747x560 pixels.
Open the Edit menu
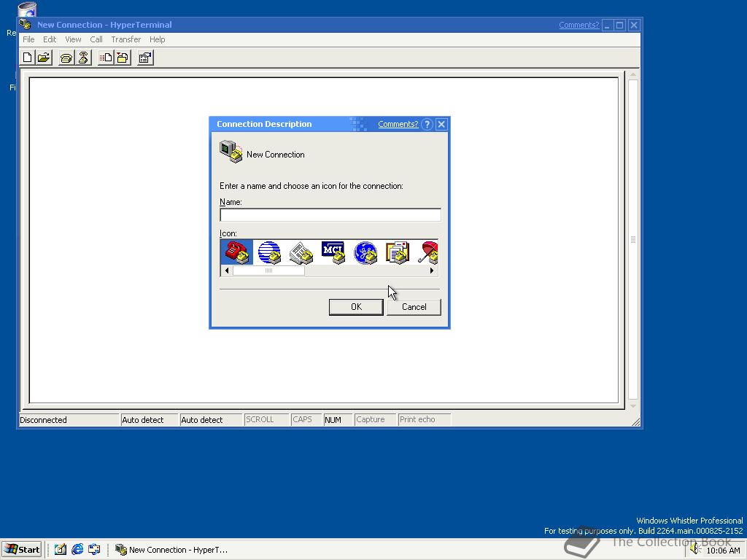tap(50, 39)
